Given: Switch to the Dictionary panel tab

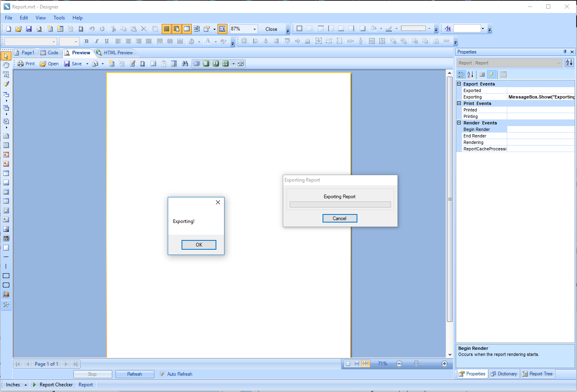Looking at the screenshot, I should pyautogui.click(x=504, y=374).
